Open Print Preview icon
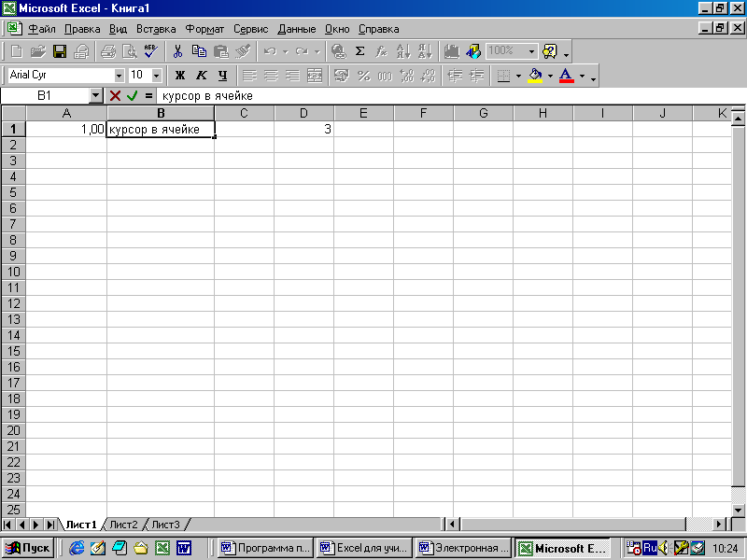 pyautogui.click(x=130, y=51)
